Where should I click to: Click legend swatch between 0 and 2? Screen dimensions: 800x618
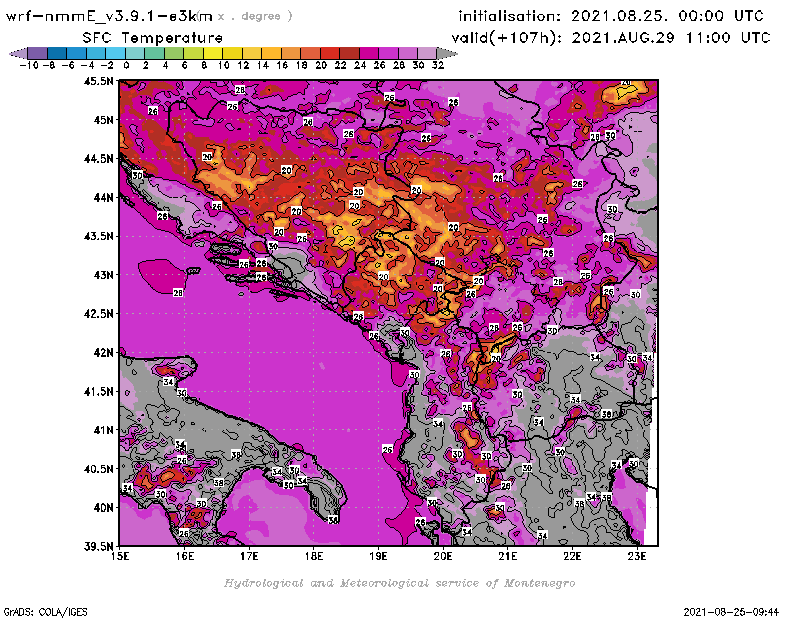(x=135, y=53)
